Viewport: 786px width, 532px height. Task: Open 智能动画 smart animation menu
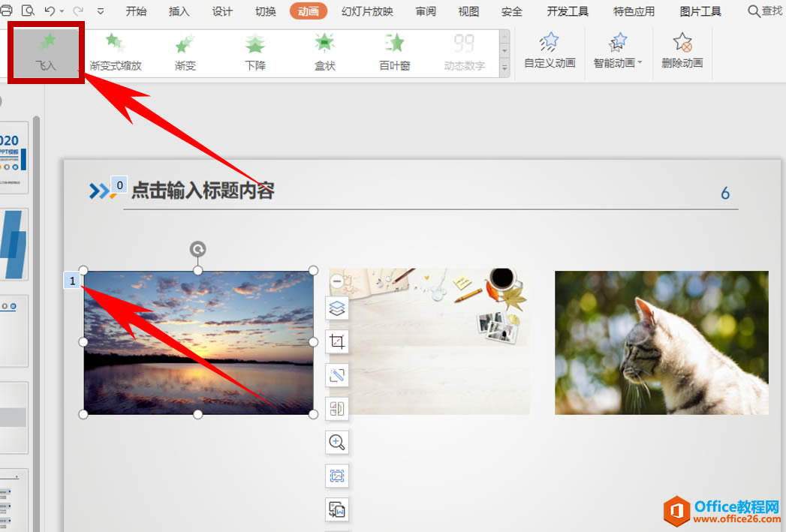(x=618, y=50)
